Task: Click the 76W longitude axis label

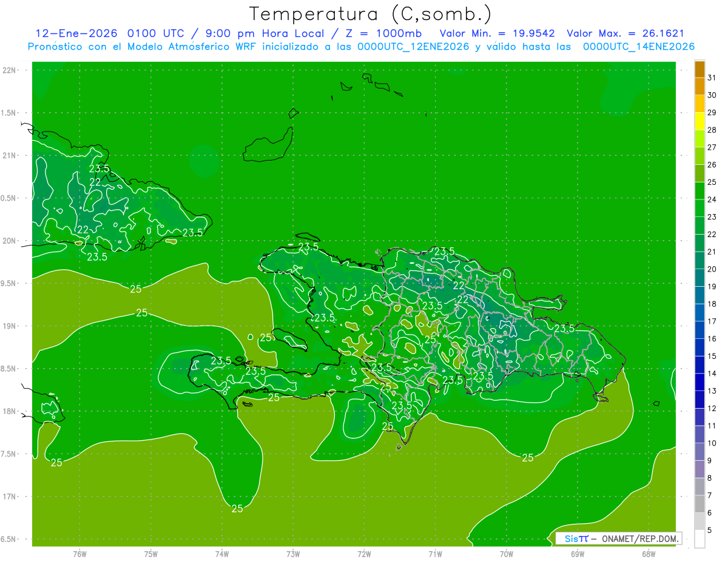Action: pyautogui.click(x=79, y=554)
